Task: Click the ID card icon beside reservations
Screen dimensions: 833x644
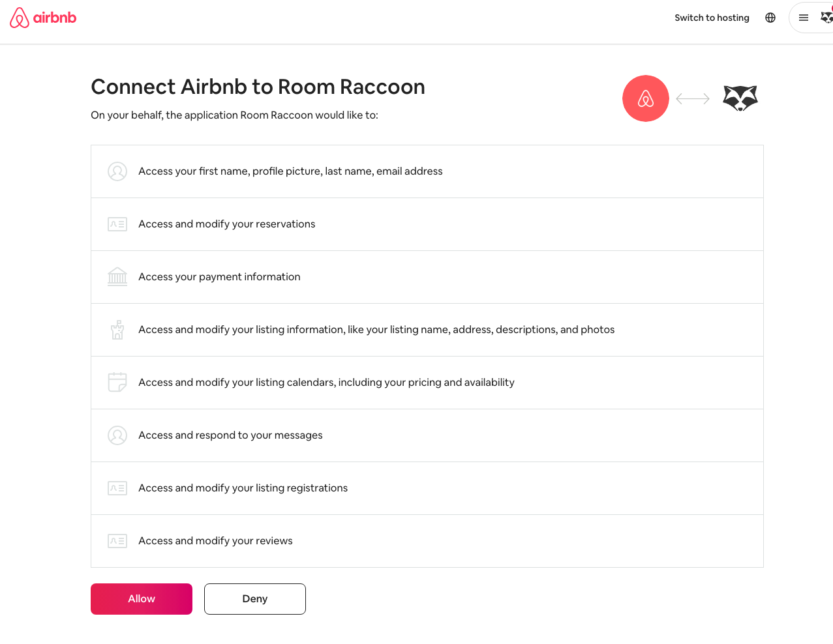Action: coord(117,224)
